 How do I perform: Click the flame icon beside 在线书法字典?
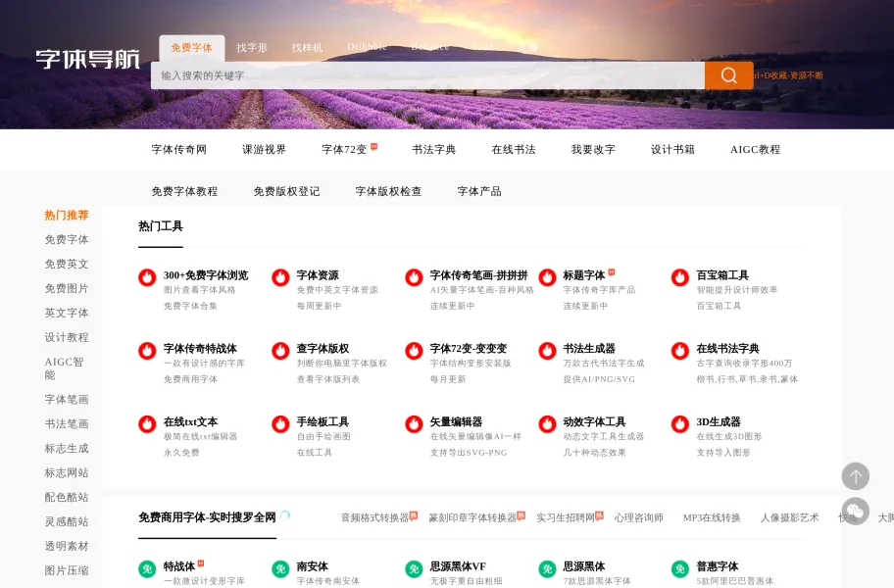[x=680, y=351]
